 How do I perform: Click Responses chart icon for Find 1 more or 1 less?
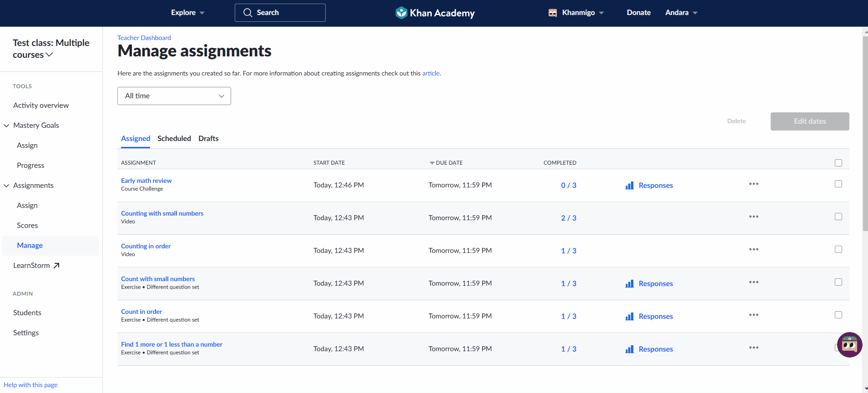630,349
